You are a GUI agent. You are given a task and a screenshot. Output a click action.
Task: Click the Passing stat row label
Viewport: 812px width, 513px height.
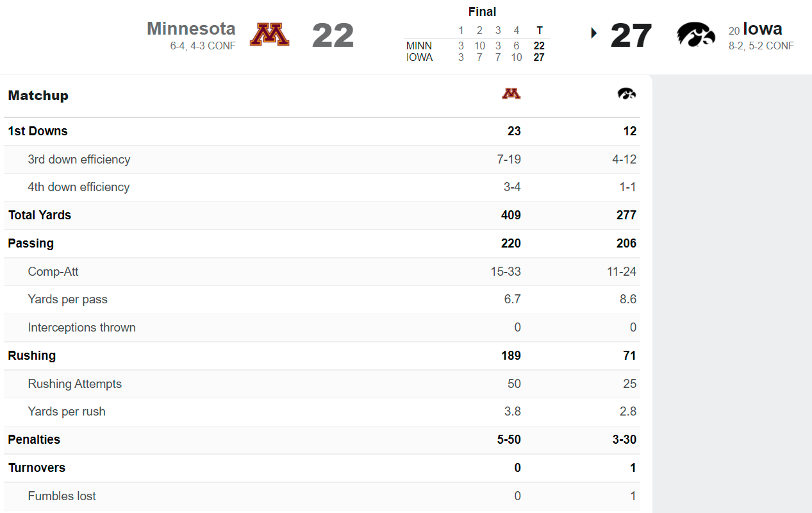tap(31, 243)
